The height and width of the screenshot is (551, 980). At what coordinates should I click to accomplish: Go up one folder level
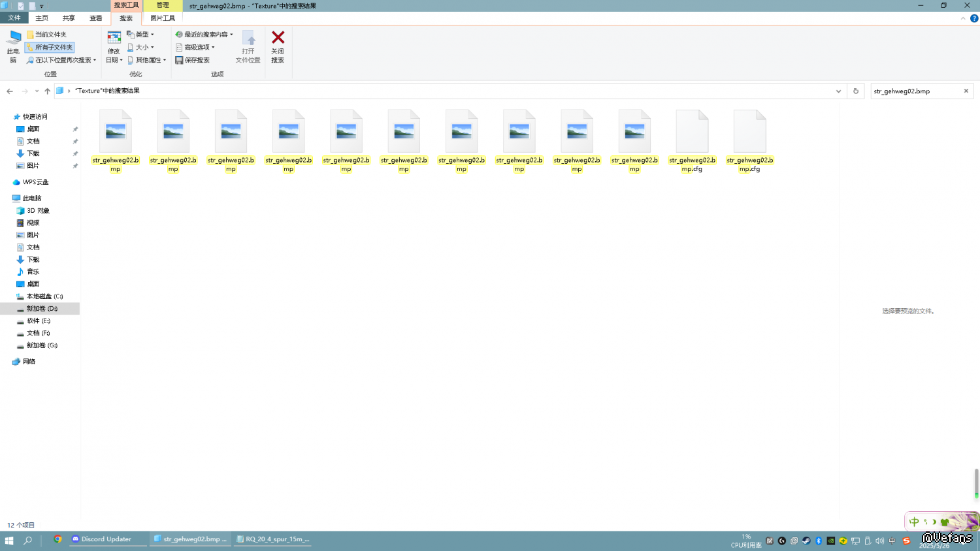coord(47,91)
